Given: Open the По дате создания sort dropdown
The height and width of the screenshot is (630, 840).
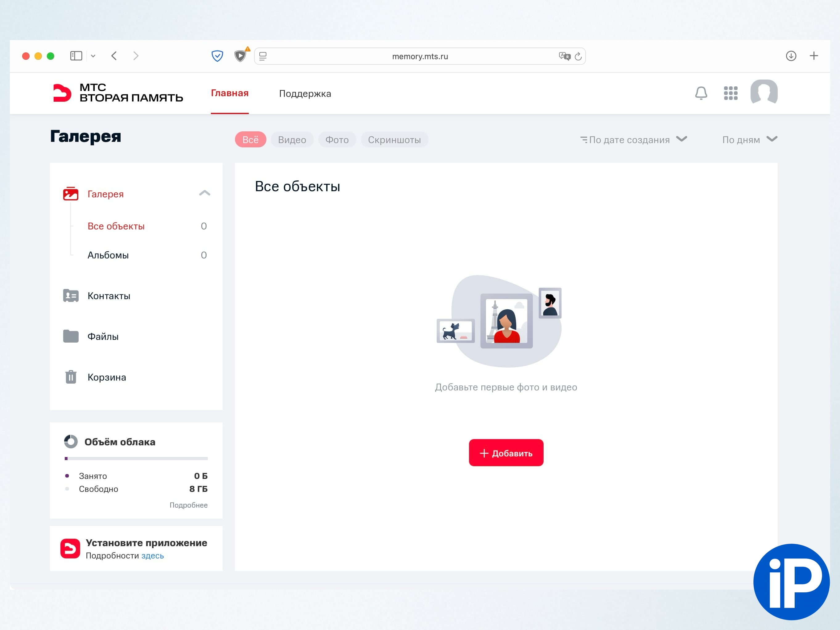Looking at the screenshot, I should [x=633, y=140].
